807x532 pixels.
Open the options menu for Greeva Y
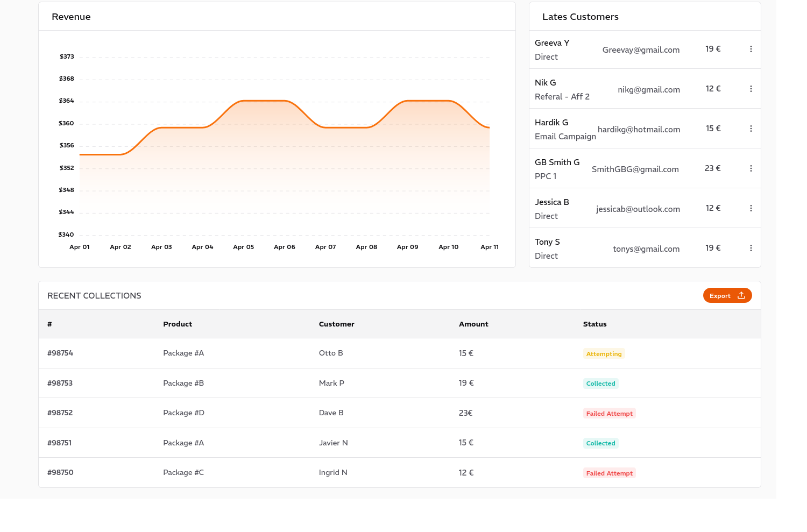[x=751, y=49]
